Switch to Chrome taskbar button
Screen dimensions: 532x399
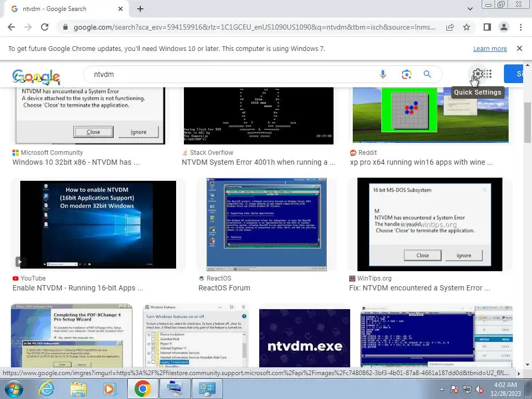tap(142, 389)
